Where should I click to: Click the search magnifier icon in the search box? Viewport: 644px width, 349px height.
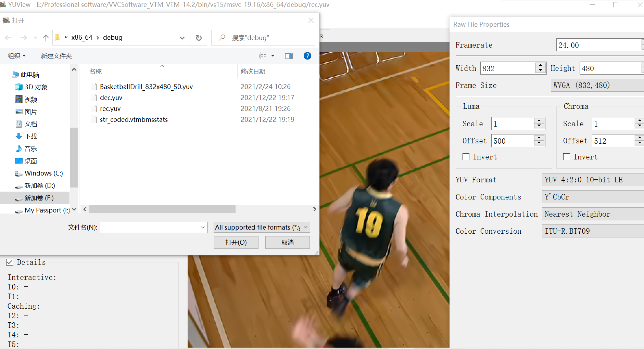coord(222,38)
